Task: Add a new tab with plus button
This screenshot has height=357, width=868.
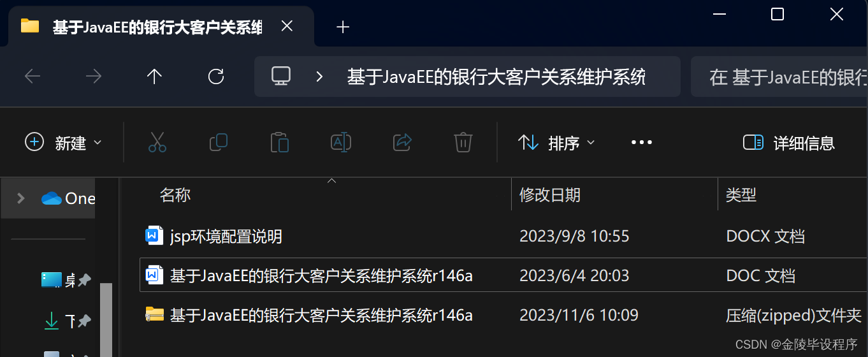Action: [x=343, y=27]
